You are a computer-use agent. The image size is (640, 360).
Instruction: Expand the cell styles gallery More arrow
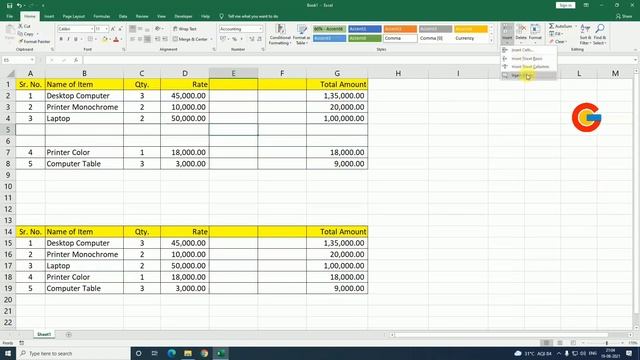[x=491, y=41]
